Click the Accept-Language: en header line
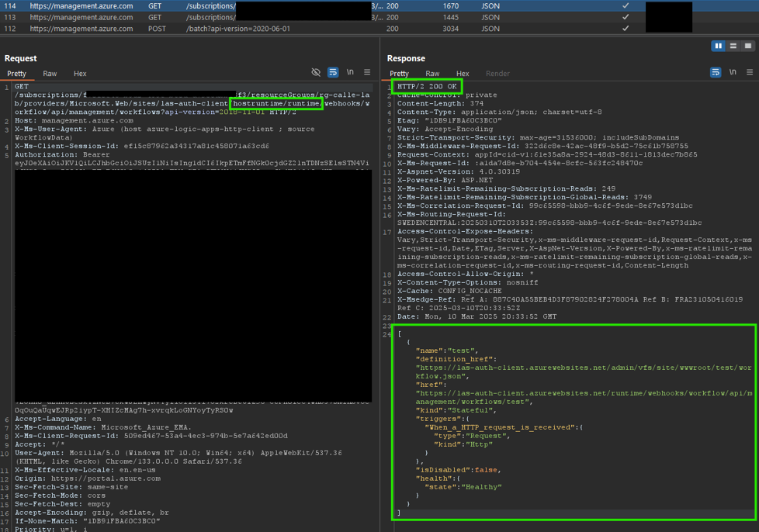 click(x=58, y=419)
